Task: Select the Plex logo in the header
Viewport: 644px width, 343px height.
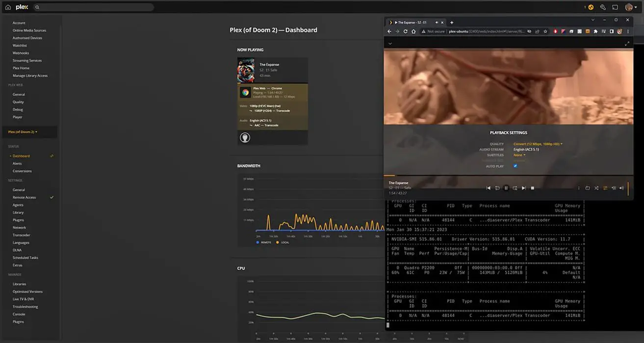Action: point(22,7)
